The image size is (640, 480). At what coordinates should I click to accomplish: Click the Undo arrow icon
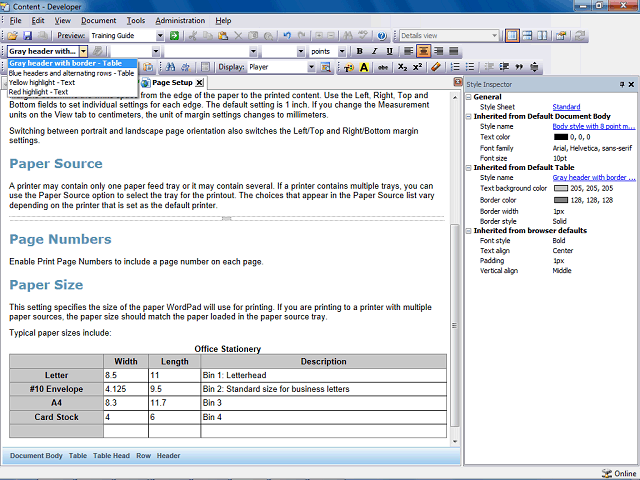tap(287, 36)
